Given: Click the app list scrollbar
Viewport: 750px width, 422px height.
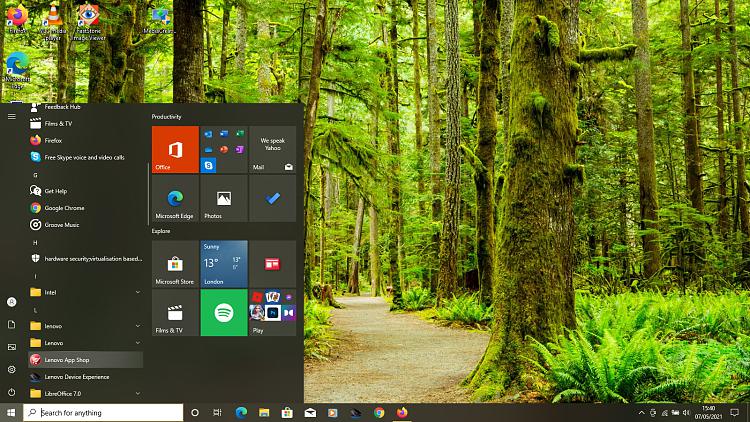Looking at the screenshot, I should (148, 194).
